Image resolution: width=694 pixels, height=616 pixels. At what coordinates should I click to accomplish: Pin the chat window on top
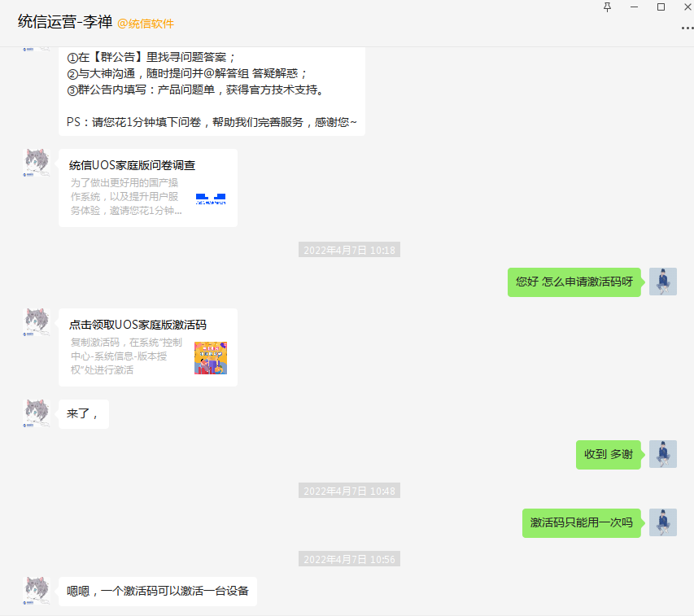[607, 7]
